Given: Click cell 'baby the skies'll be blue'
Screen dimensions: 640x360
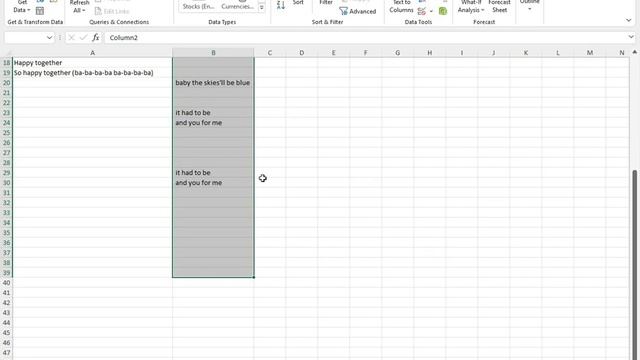Looking at the screenshot, I should pos(213,83).
